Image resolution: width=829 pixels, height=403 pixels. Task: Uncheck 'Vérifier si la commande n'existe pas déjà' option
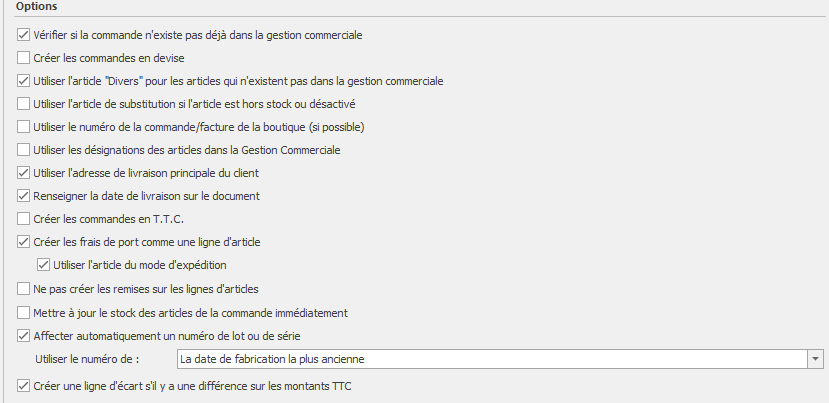24,35
